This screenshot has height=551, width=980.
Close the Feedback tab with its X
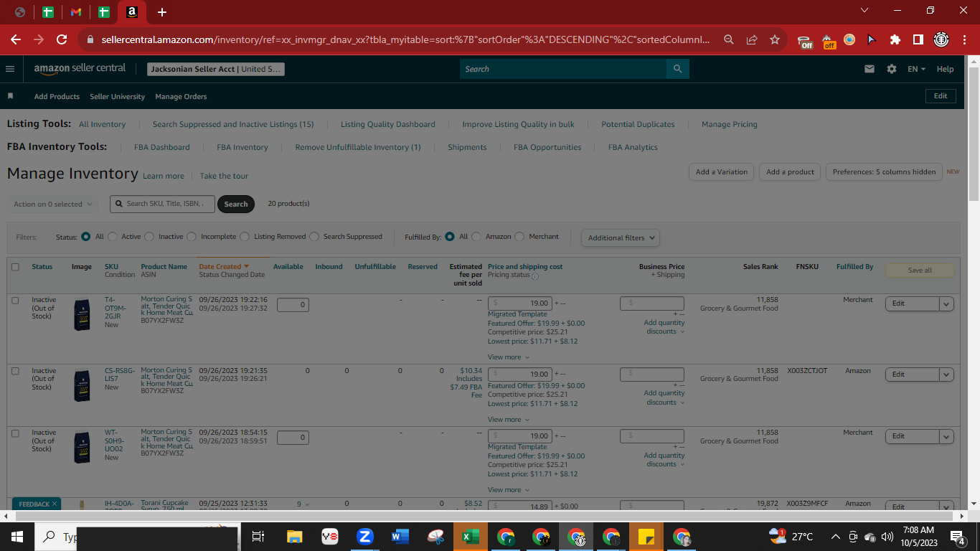55,504
